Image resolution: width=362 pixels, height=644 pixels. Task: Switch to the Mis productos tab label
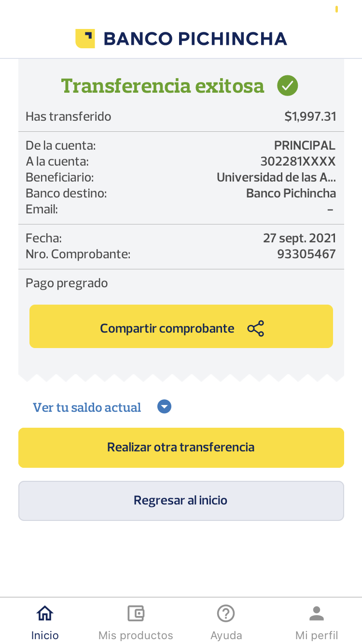point(136,635)
